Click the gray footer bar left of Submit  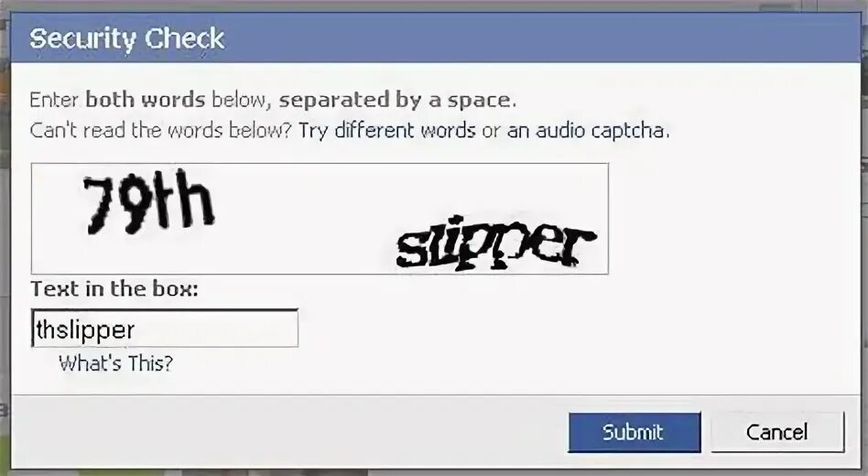coord(288,432)
